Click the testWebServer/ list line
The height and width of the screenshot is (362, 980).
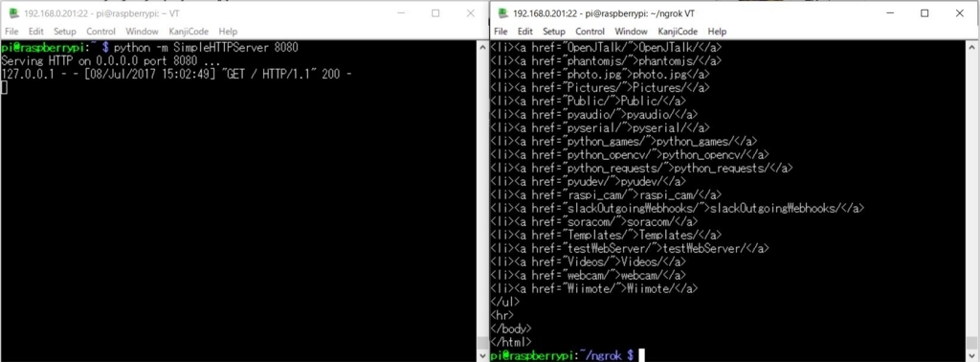[x=630, y=248]
